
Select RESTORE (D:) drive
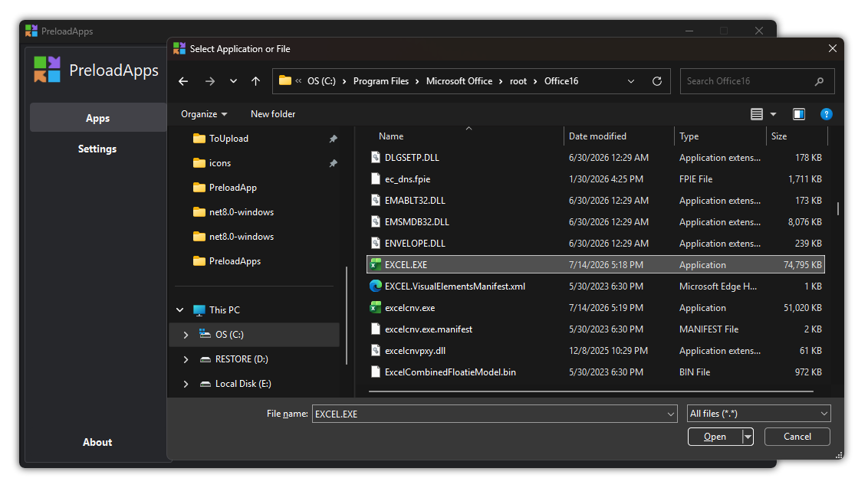[242, 359]
